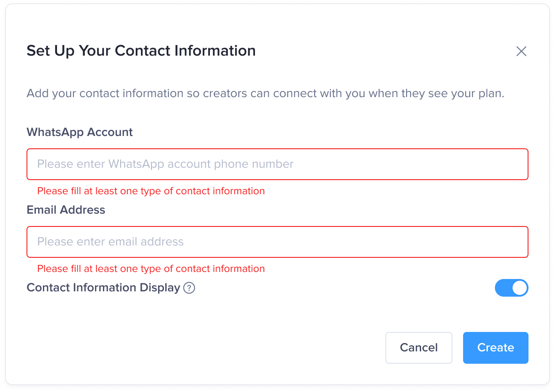The image size is (555, 392).
Task: Click the WhatsApp Account label
Action: [80, 132]
